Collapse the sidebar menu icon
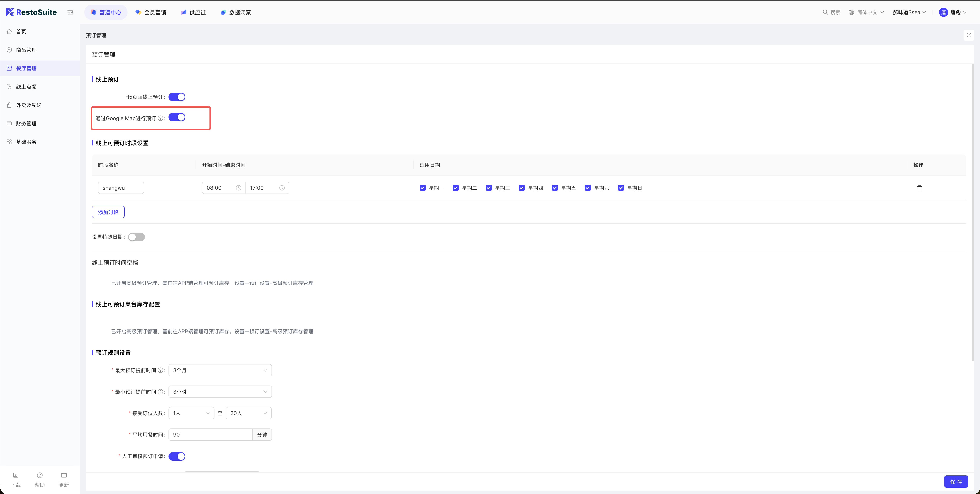The width and height of the screenshot is (980, 494). 70,12
